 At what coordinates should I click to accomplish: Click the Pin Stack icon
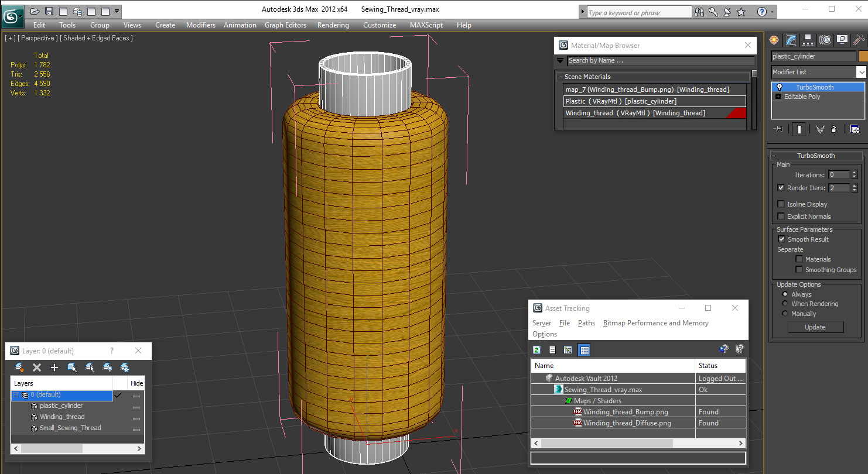[778, 129]
